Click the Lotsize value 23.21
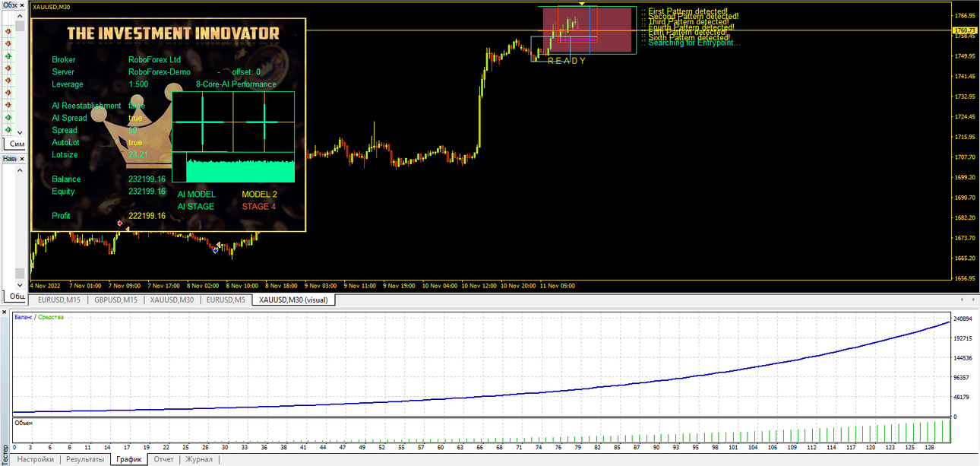 click(x=138, y=154)
